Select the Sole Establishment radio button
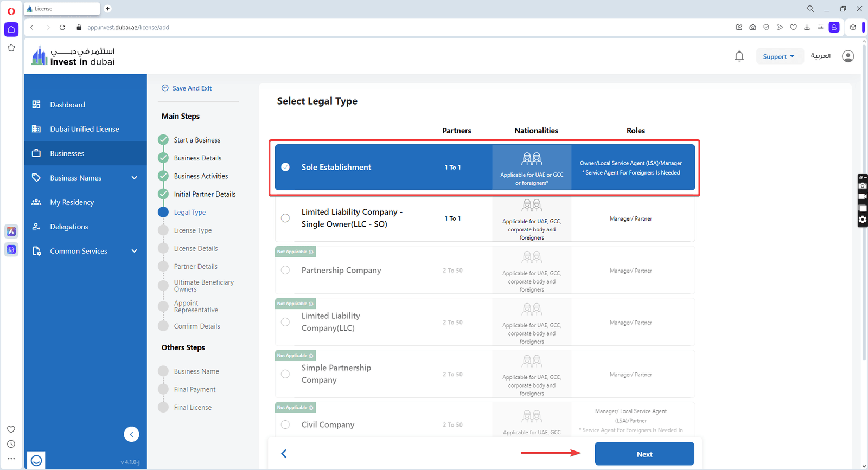Viewport: 868px width, 470px height. pos(285,167)
